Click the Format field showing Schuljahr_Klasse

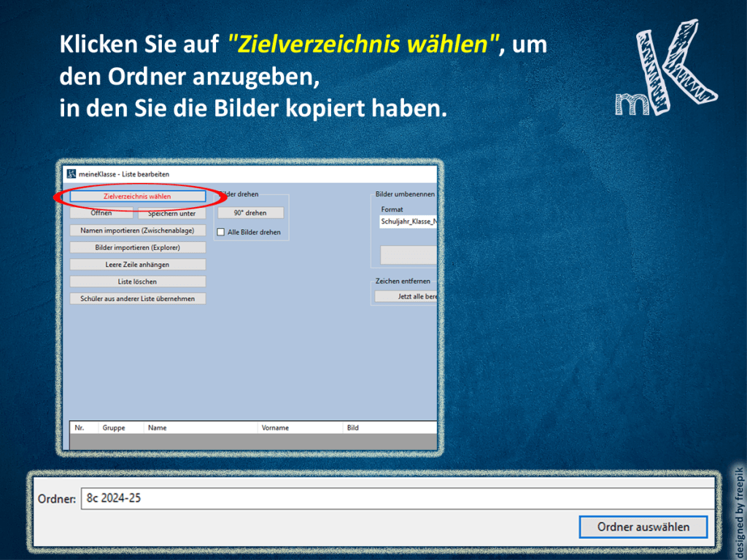tap(408, 222)
